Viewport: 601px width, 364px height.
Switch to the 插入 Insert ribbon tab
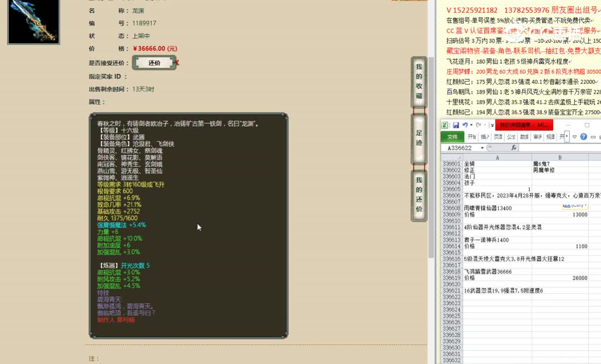(485, 137)
